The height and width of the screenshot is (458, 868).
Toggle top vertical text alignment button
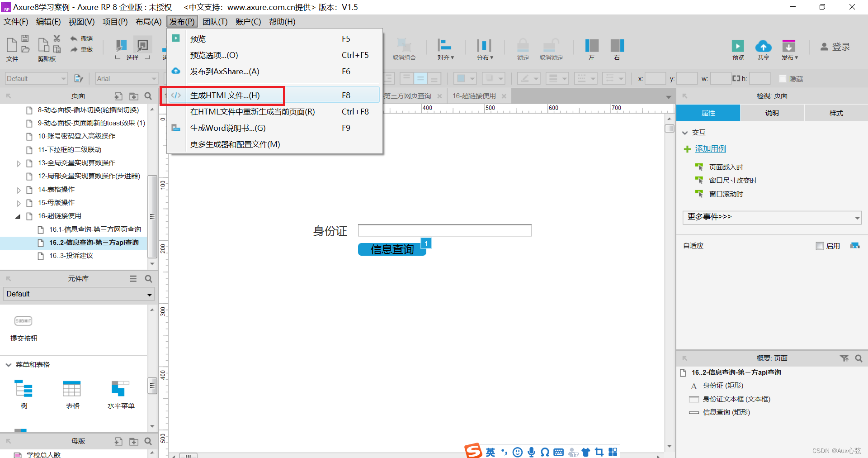click(x=406, y=78)
